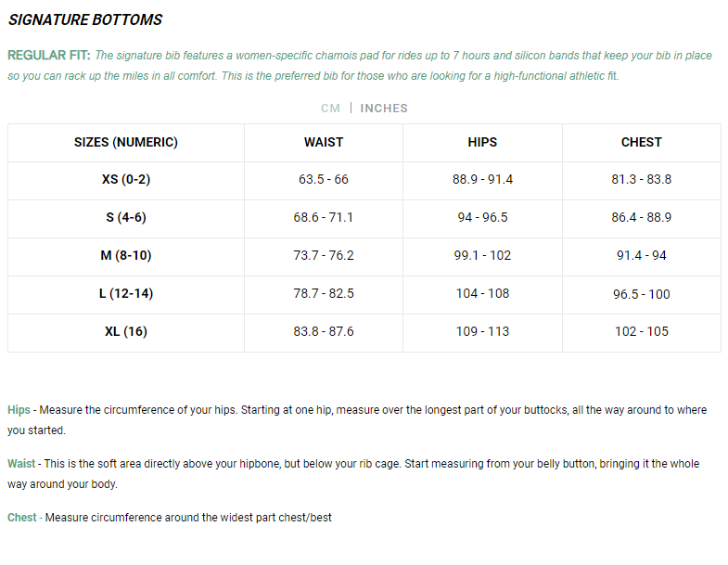Select the M hips value 99.1 - 102
Image resolution: width=728 pixels, height=565 pixels.
pos(482,255)
